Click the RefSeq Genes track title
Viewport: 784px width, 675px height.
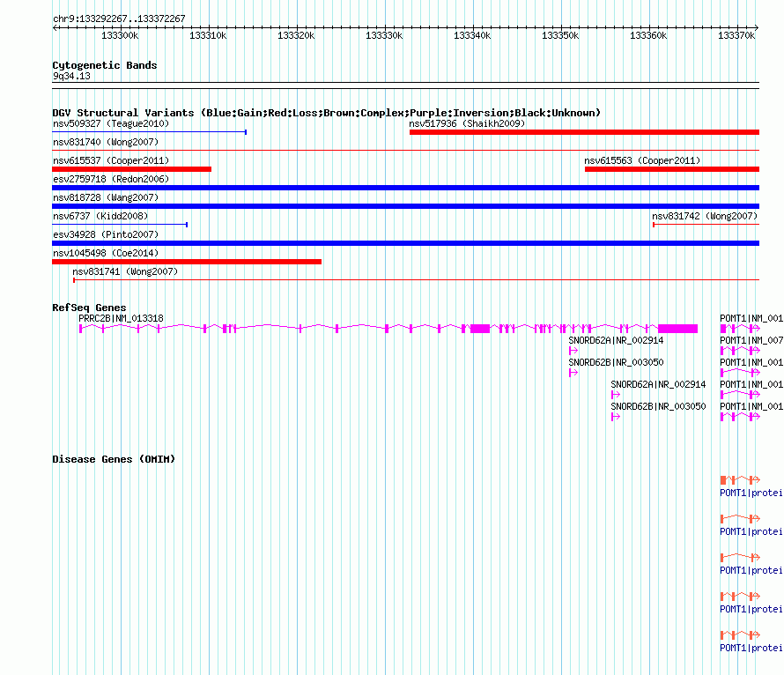click(89, 308)
